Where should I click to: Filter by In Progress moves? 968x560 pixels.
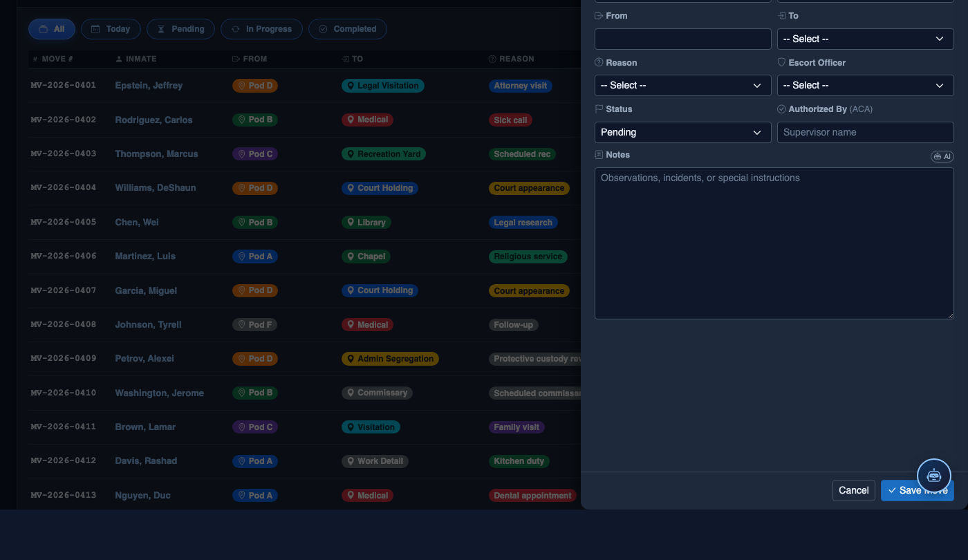click(261, 29)
